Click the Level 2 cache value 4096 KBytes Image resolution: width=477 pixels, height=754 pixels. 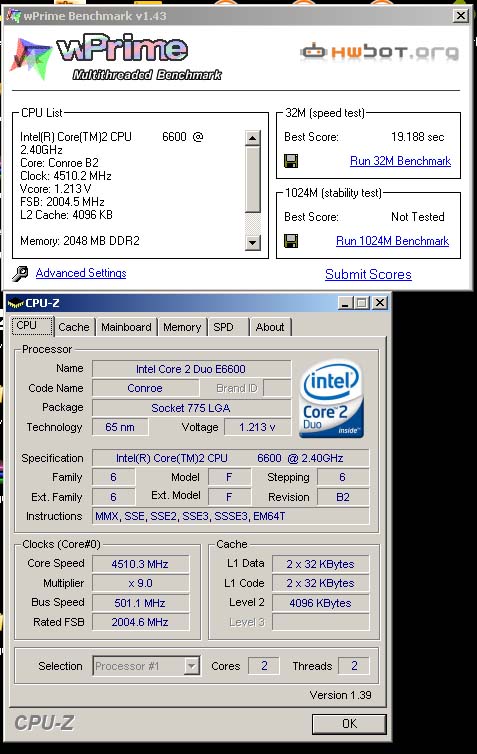pyautogui.click(x=321, y=603)
